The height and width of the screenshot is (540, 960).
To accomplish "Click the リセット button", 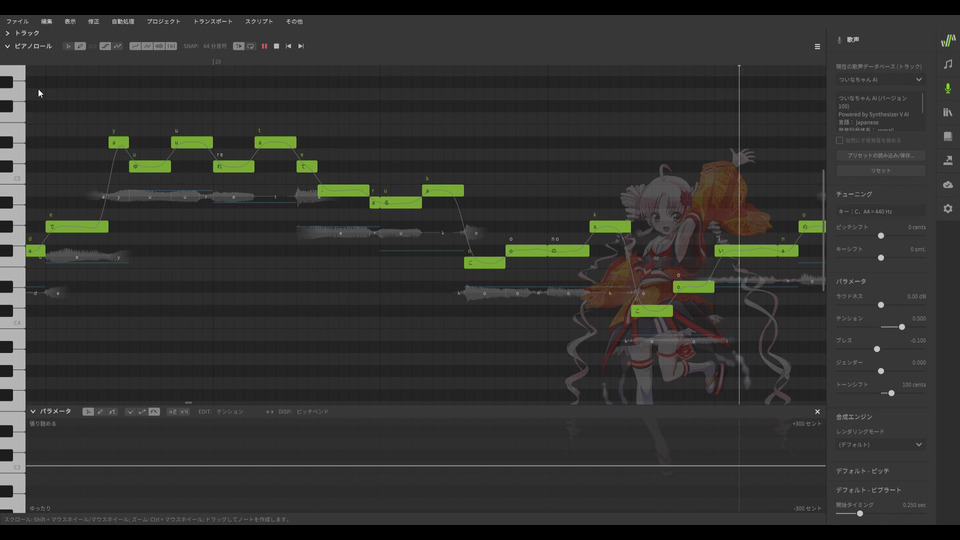I will pos(880,170).
